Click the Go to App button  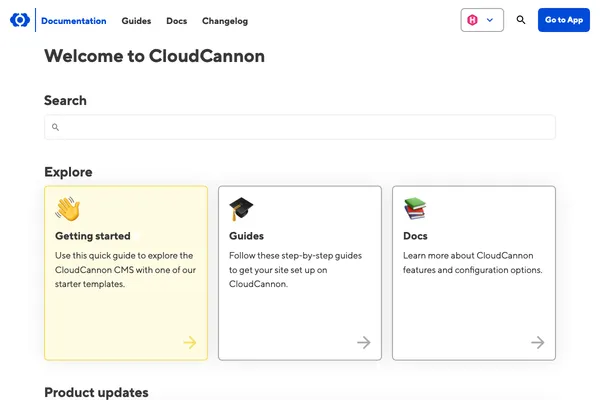coord(564,20)
